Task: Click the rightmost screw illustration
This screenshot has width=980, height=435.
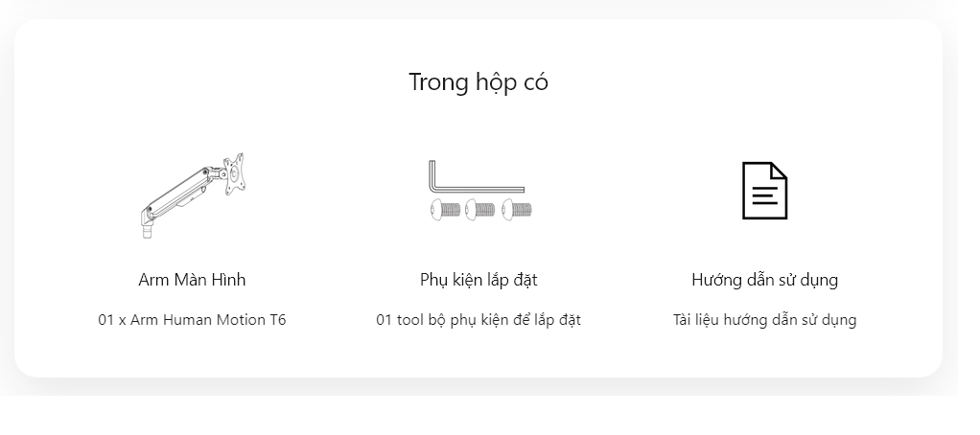Action: tap(517, 209)
